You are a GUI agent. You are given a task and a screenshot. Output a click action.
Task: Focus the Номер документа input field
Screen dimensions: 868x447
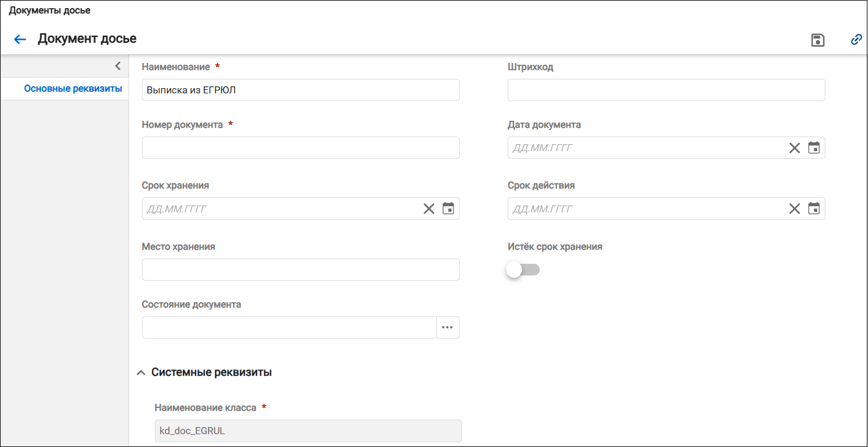[301, 148]
